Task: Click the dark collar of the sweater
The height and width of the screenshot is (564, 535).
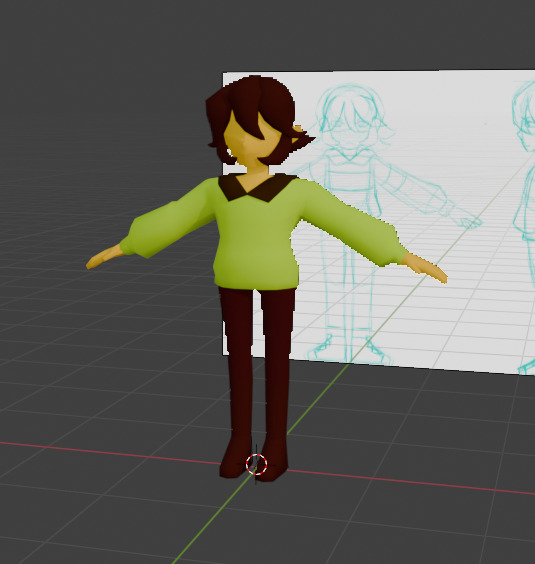Action: [x=257, y=187]
